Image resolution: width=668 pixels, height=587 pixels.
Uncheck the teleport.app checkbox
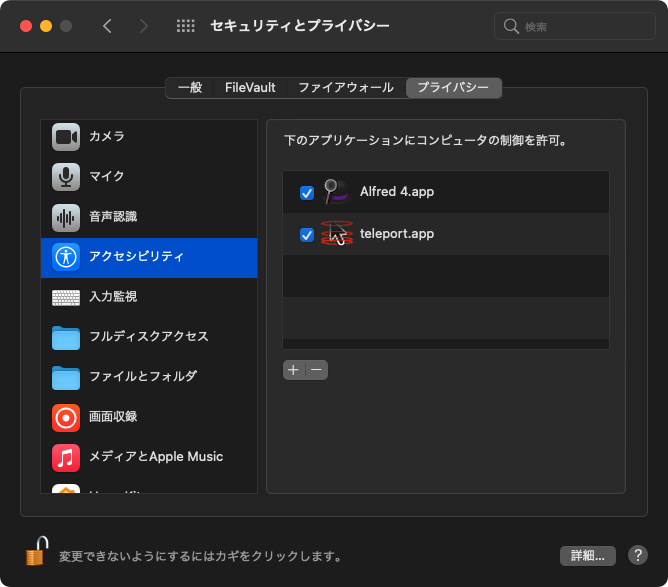tap(307, 234)
